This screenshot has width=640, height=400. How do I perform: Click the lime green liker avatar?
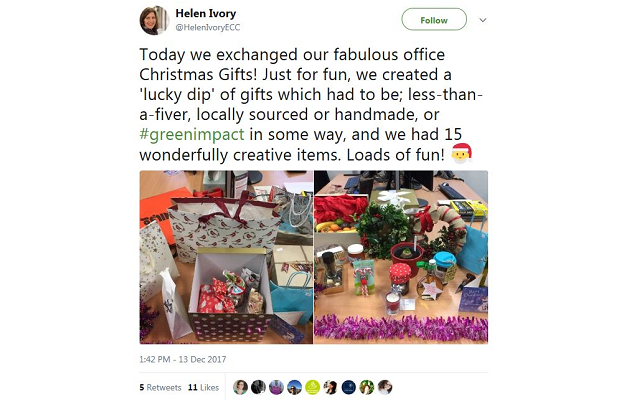coord(312,387)
